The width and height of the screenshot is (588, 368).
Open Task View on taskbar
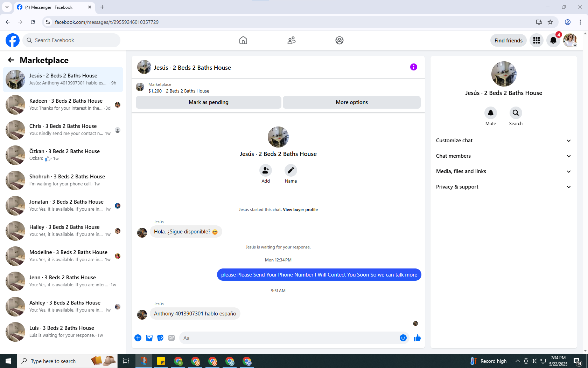pos(126,361)
